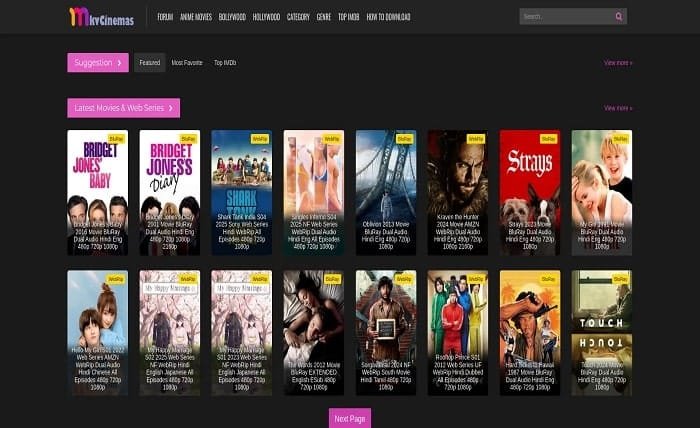Click BluRay badge on The Words
700x428 pixels.
click(x=332, y=279)
